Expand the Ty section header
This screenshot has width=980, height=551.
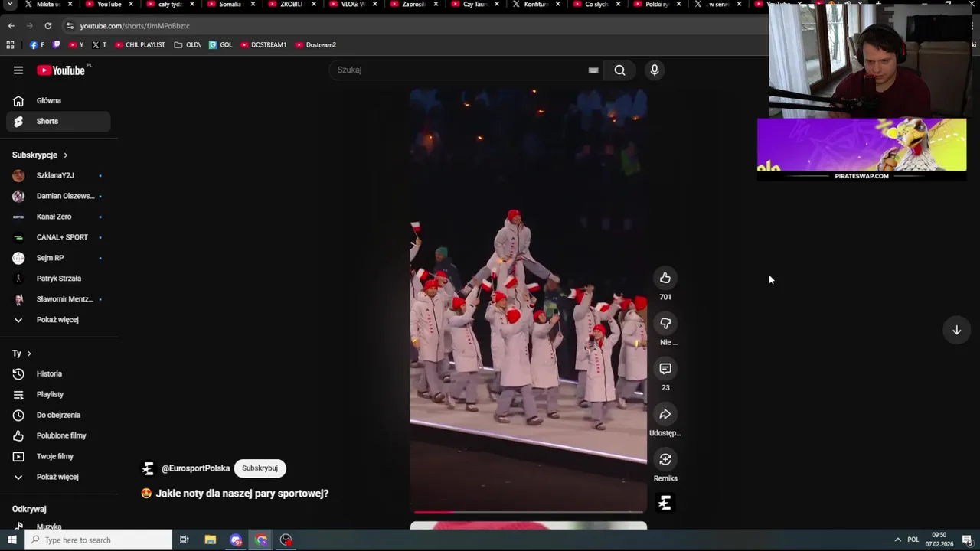(x=21, y=354)
